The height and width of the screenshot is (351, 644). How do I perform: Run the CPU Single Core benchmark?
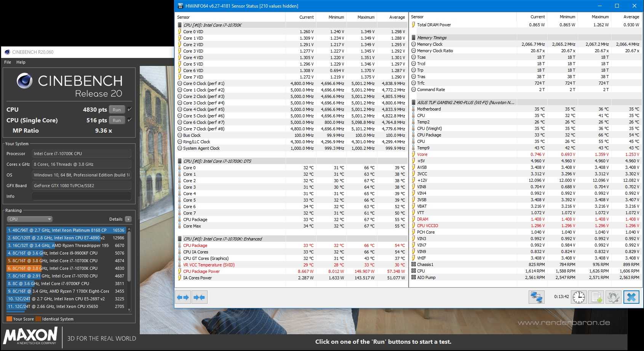pos(117,120)
